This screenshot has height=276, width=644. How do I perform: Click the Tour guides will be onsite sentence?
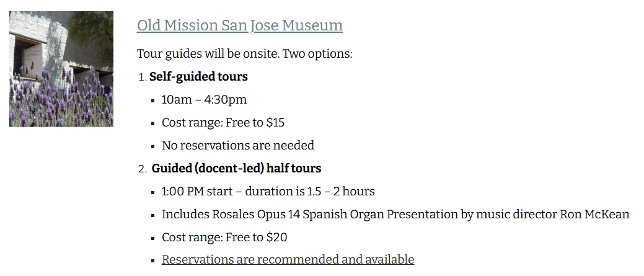pyautogui.click(x=244, y=54)
